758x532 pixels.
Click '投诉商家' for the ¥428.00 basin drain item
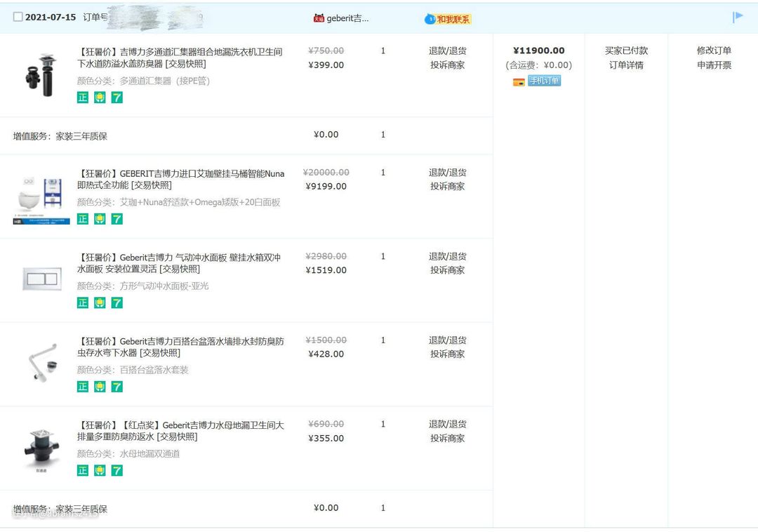pos(447,354)
